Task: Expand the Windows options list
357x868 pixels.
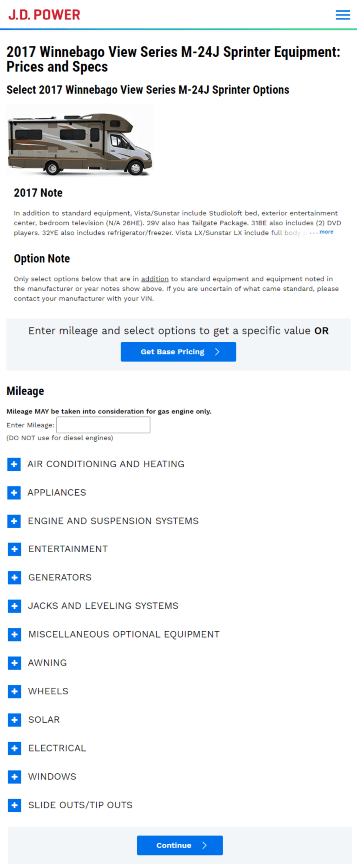Action: (14, 777)
